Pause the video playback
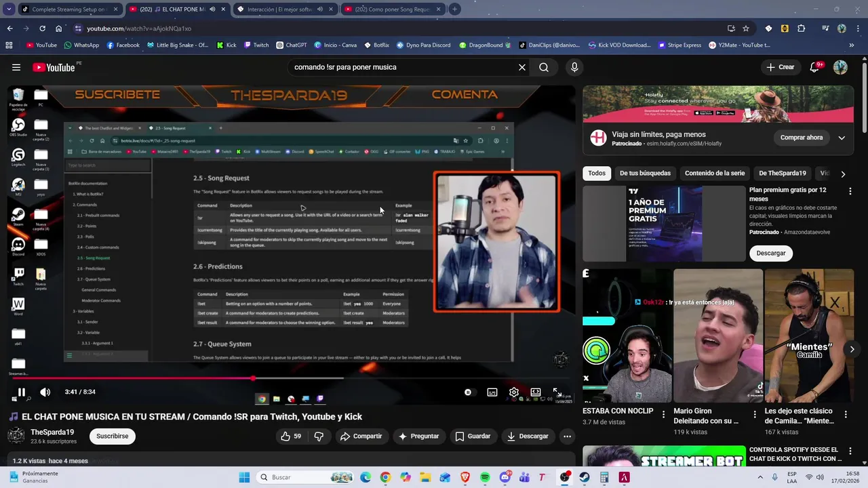 click(x=21, y=392)
